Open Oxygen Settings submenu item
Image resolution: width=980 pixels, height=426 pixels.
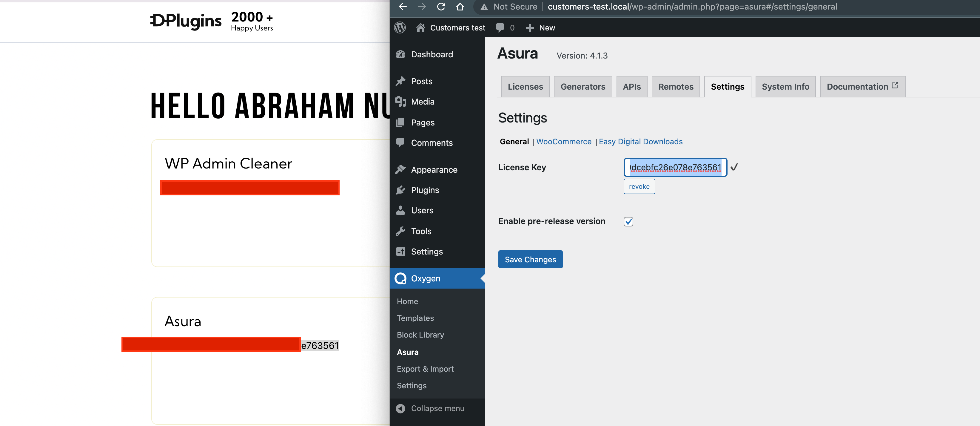[x=411, y=385]
